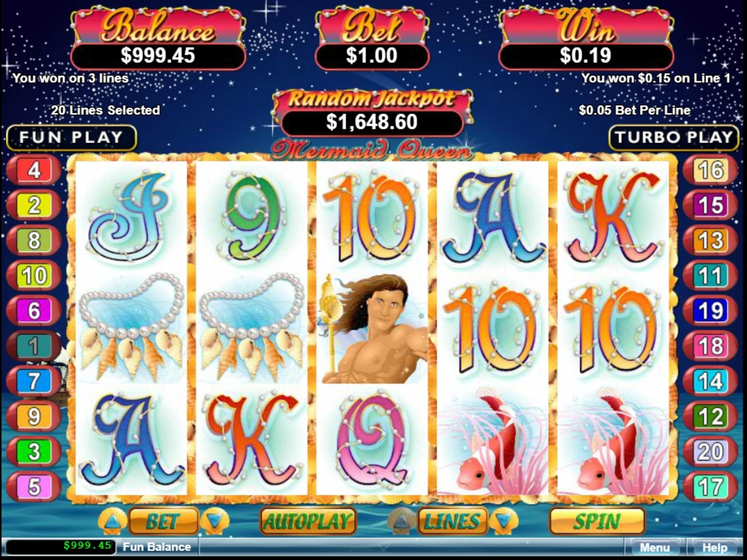Open the Help item

tap(715, 548)
